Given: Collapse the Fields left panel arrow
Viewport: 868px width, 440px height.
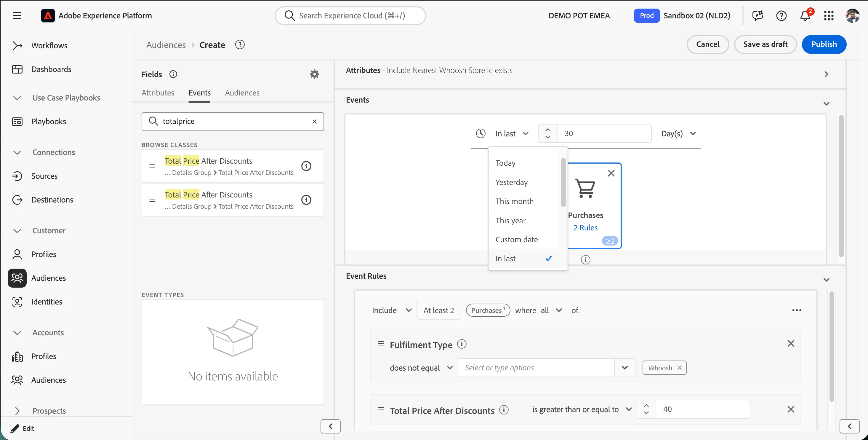Looking at the screenshot, I should (x=331, y=427).
